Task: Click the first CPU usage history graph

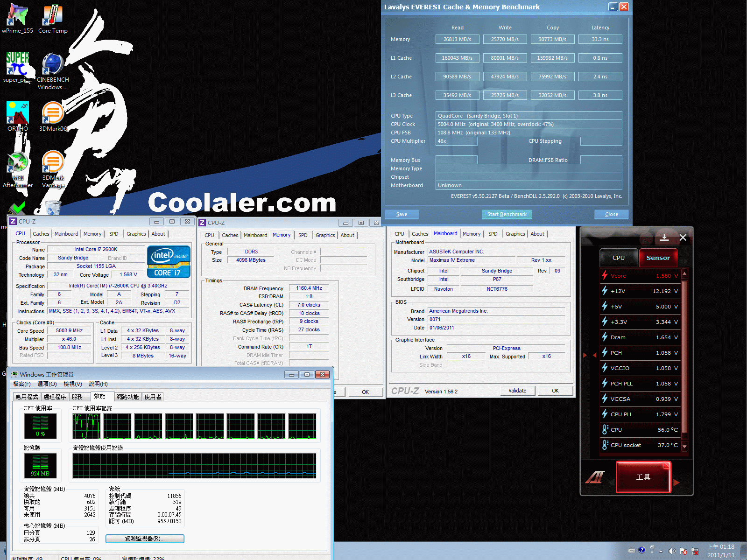Action: click(86, 426)
